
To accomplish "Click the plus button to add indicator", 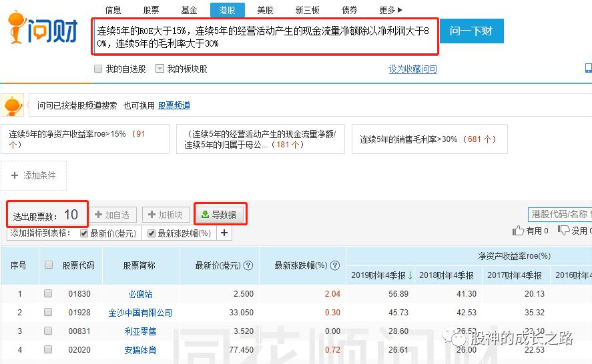I will (224, 233).
